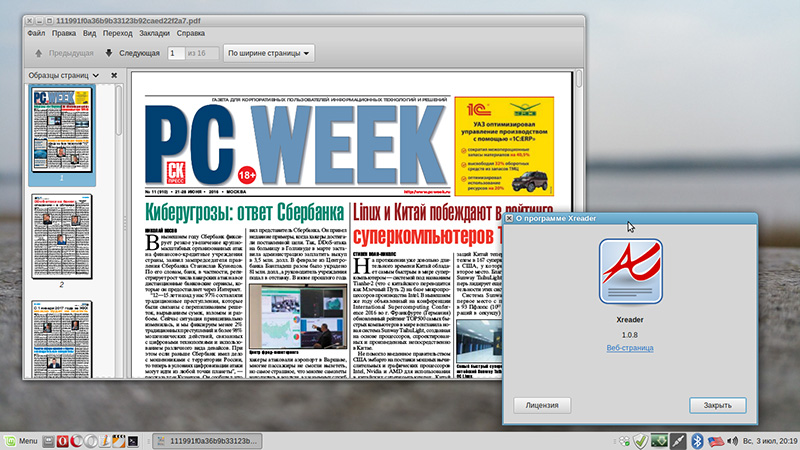Click the volume speaker tray icon
Viewport: 800px width, 450px height.
click(733, 441)
